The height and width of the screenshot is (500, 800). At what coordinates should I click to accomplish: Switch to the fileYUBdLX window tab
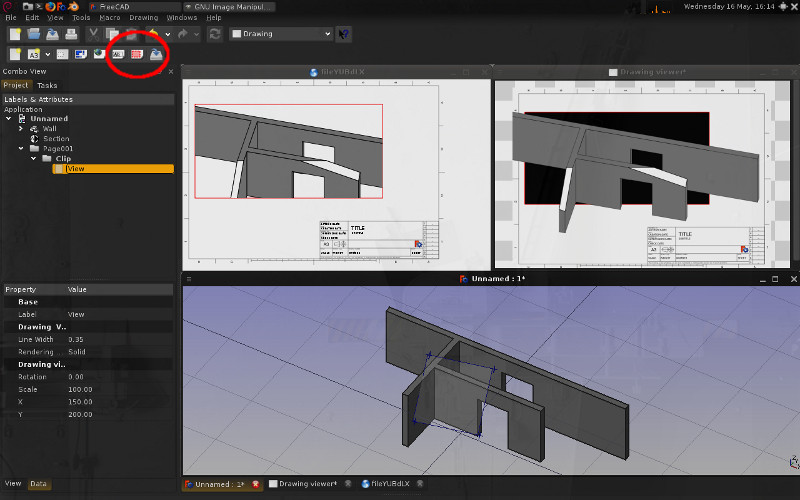pos(390,484)
